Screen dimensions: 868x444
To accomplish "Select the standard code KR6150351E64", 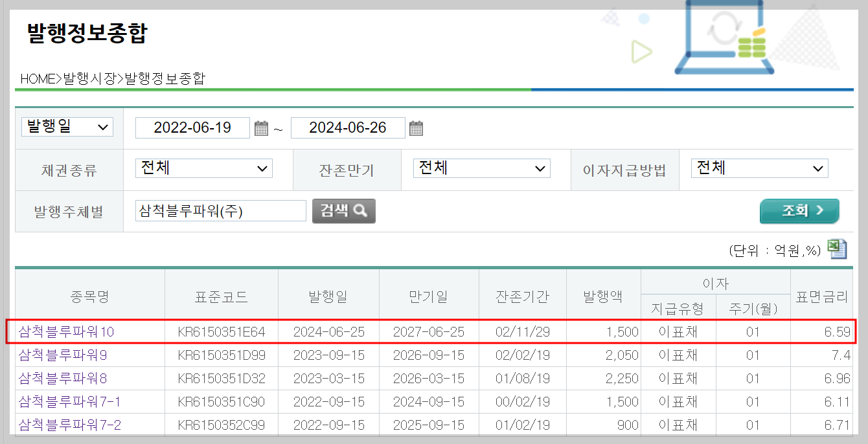I will click(222, 332).
